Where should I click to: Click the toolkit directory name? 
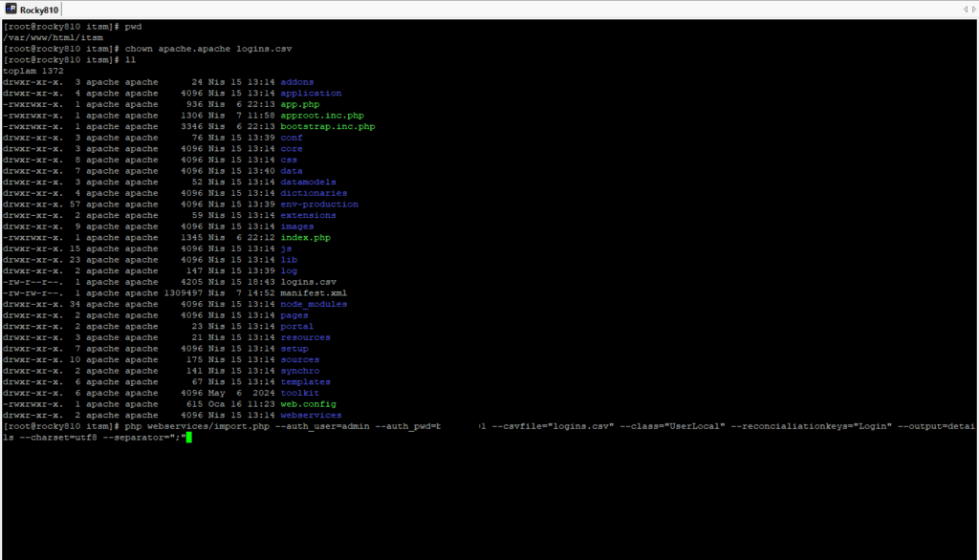point(299,393)
